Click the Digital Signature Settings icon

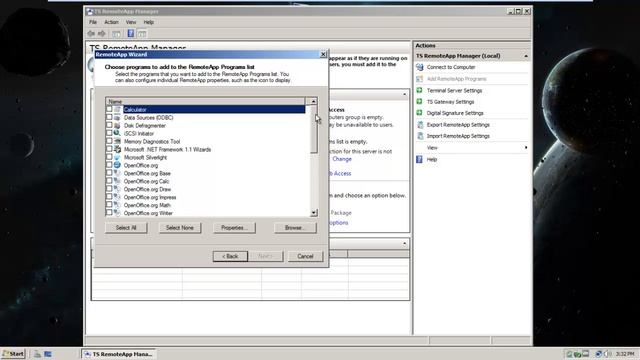pos(419,113)
